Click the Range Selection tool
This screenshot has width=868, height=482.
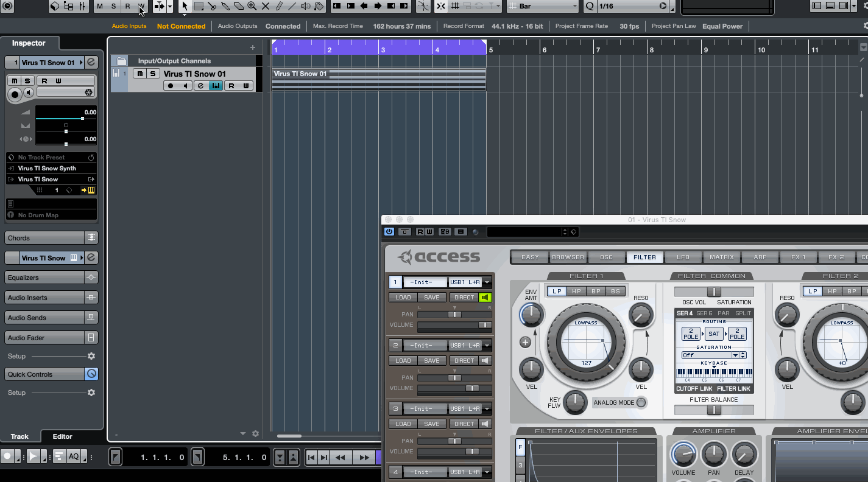(x=199, y=7)
